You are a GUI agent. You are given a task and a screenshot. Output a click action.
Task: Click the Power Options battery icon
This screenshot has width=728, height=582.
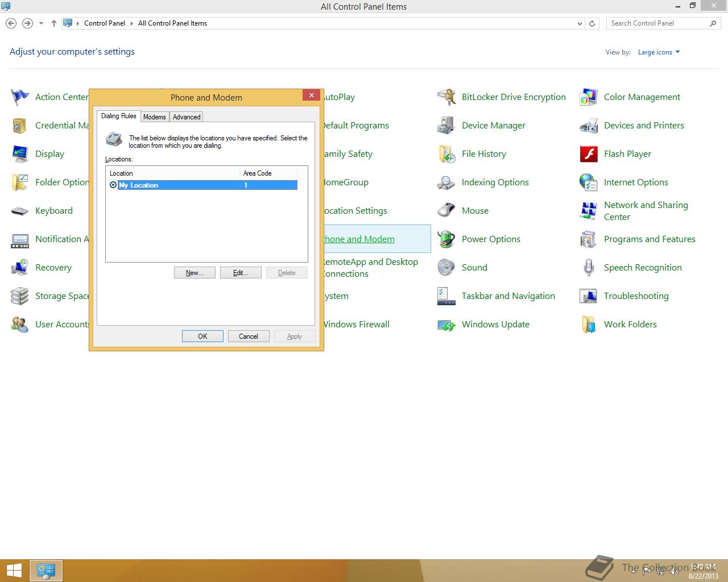pyautogui.click(x=446, y=239)
